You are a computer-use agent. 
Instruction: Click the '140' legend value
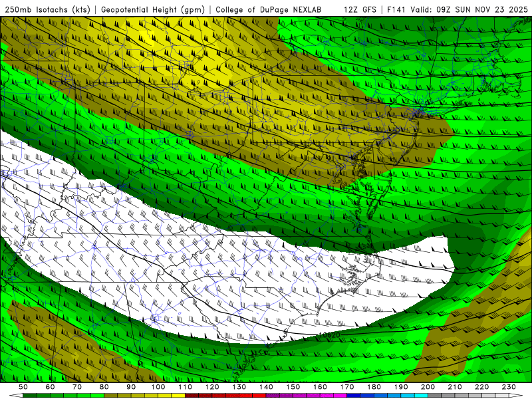click(x=266, y=387)
